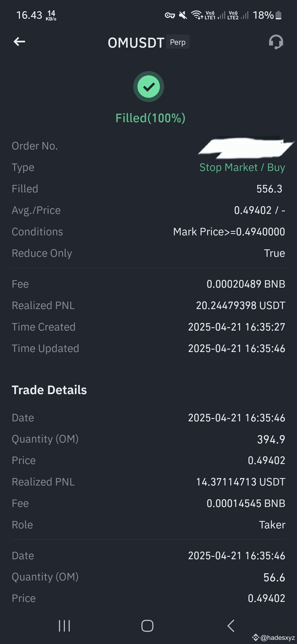Tap Android back chevron navigation icon
The image size is (297, 644).
point(231,626)
